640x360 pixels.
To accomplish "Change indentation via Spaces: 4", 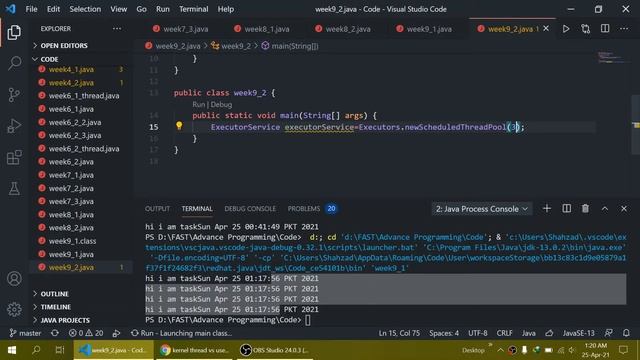I will 444,333.
